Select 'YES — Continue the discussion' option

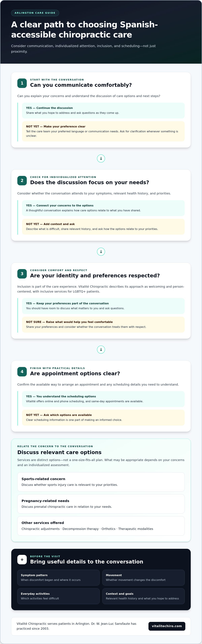click(103, 111)
